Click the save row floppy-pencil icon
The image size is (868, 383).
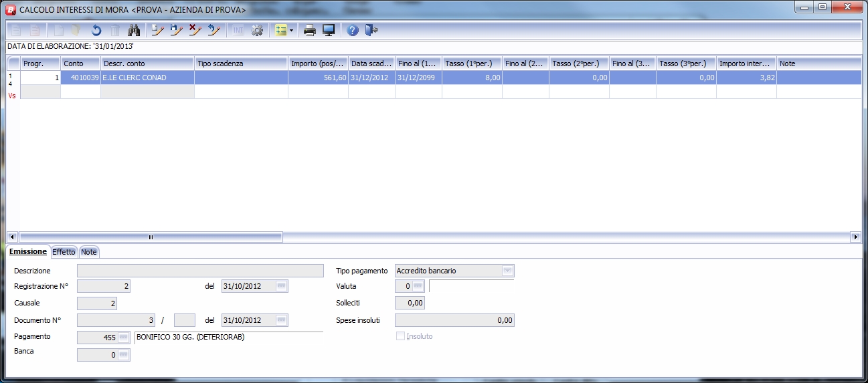point(177,30)
